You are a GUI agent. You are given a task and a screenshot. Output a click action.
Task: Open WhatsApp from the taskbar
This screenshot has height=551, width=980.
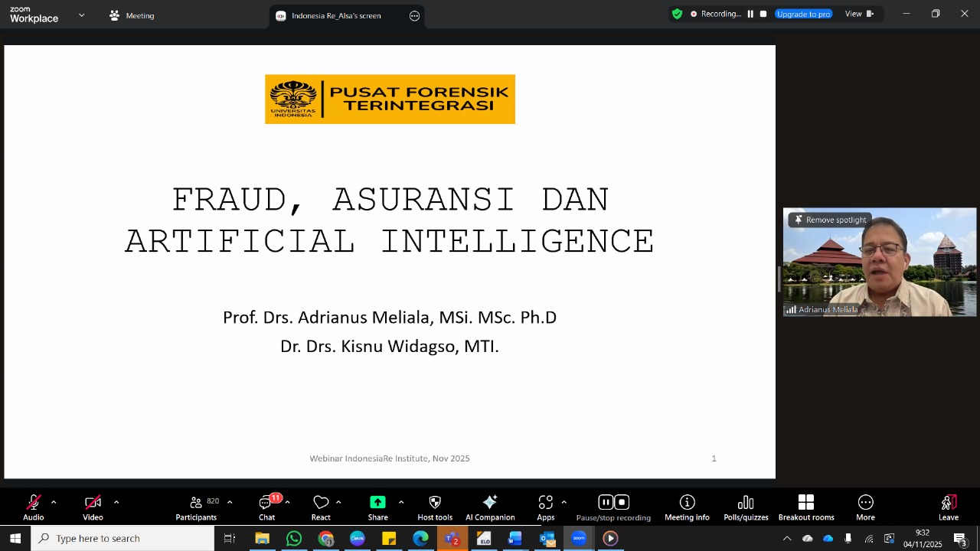tap(294, 539)
